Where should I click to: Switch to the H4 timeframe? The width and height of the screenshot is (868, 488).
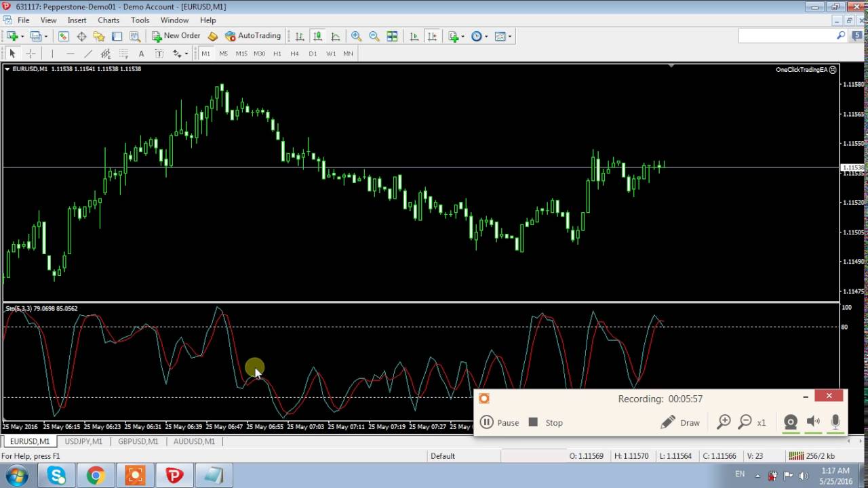pyautogui.click(x=294, y=54)
